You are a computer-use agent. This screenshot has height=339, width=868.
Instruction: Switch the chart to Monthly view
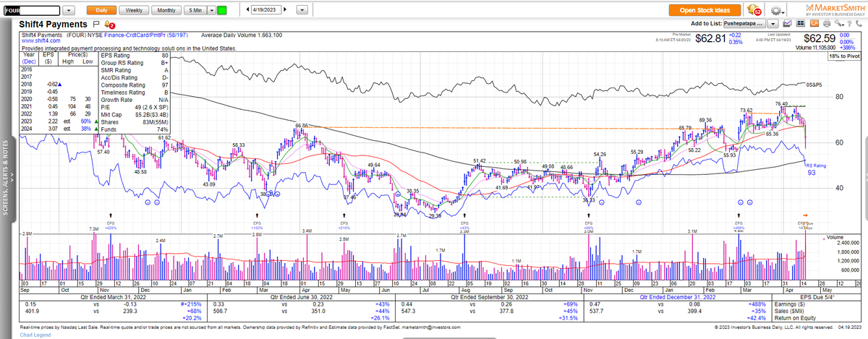click(x=166, y=11)
